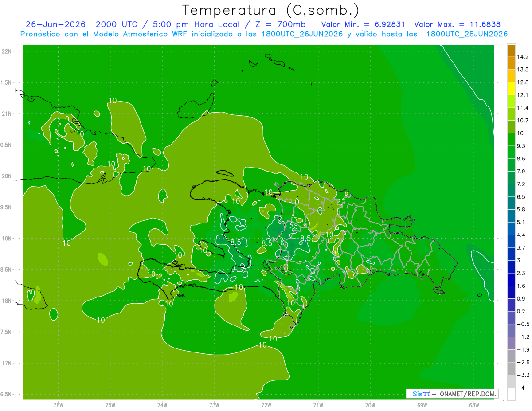Click the '20N' latitude axis label
Viewport: 532px width, 411px height.
(x=8, y=176)
